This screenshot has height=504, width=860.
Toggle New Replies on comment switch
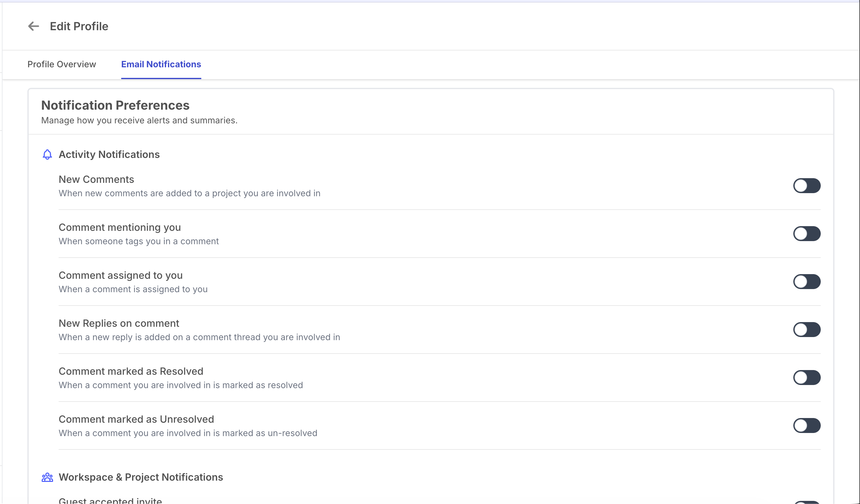[806, 330]
